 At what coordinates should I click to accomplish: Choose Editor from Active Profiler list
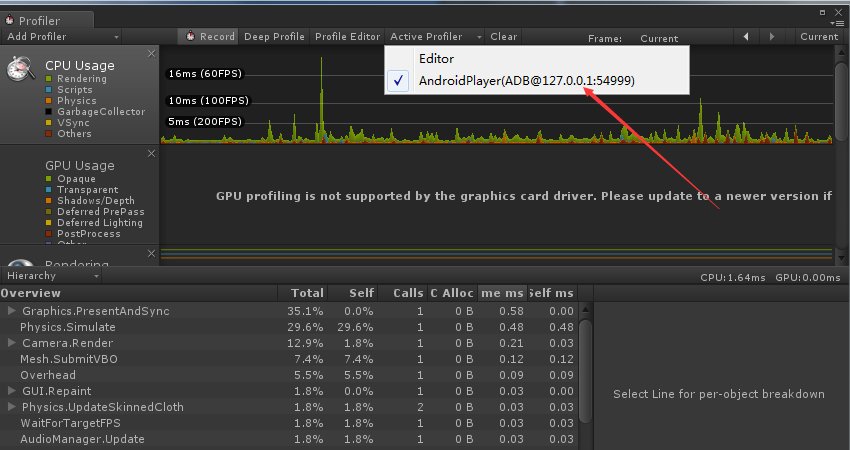436,59
